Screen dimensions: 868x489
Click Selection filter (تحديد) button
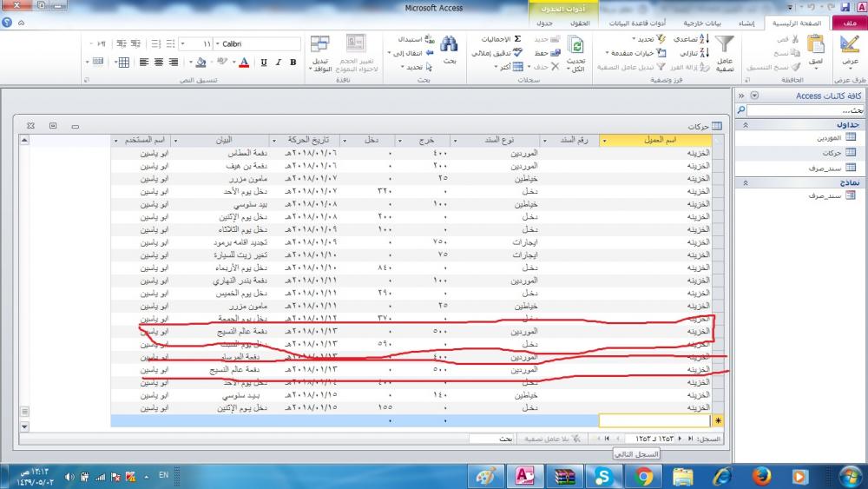[648, 39]
